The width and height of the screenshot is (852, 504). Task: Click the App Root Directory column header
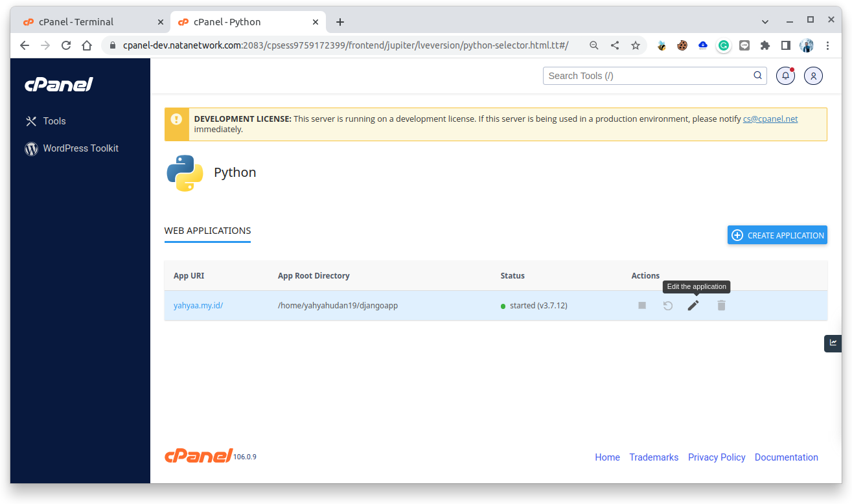pyautogui.click(x=314, y=275)
